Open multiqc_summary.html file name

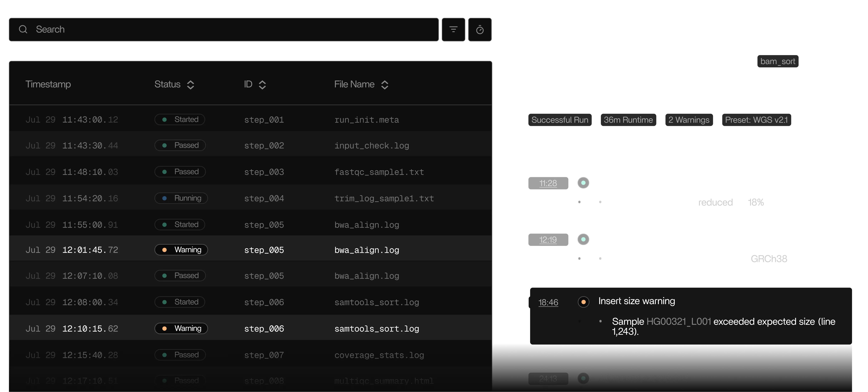384,381
